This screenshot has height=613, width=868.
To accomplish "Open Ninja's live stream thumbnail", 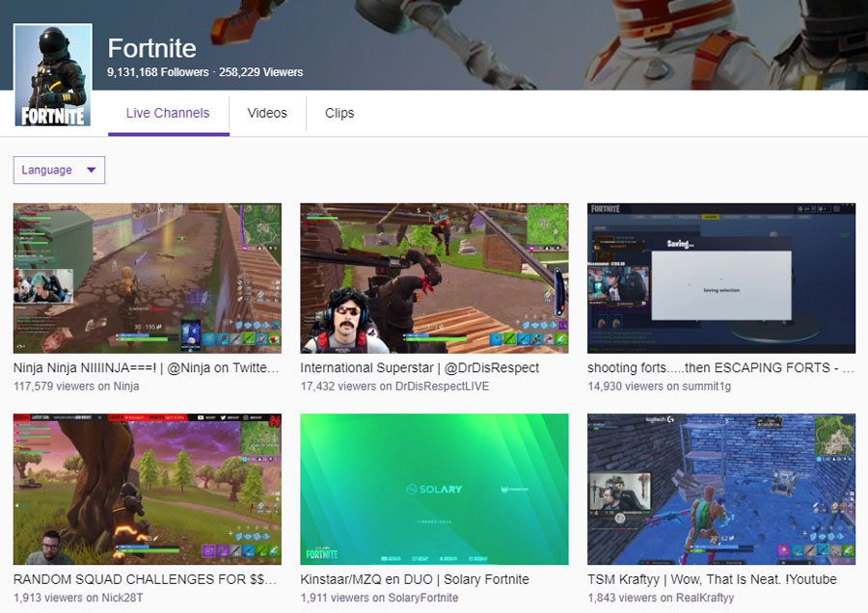I will 146,277.
